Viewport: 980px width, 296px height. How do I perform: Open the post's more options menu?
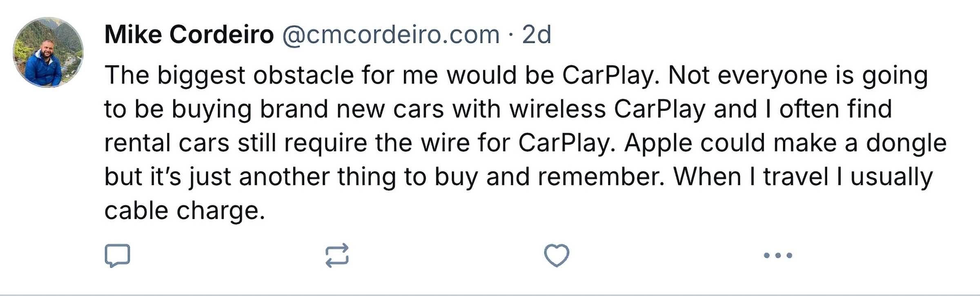point(778,256)
